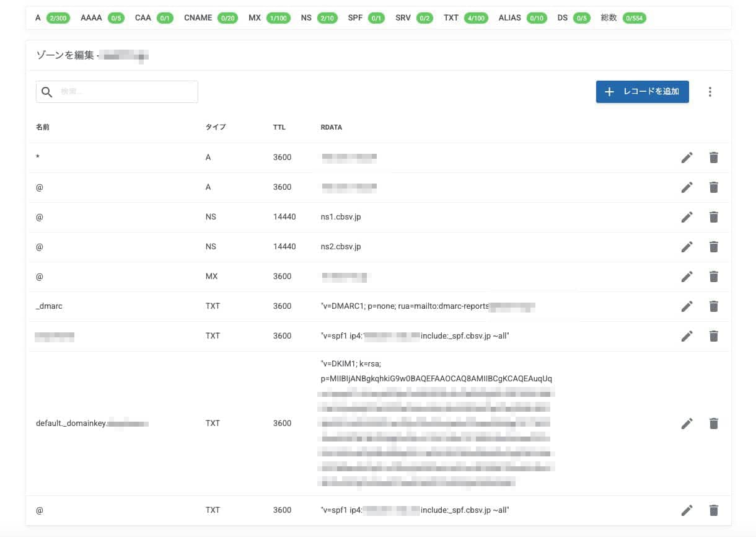Sort by the RDATA column header

332,127
